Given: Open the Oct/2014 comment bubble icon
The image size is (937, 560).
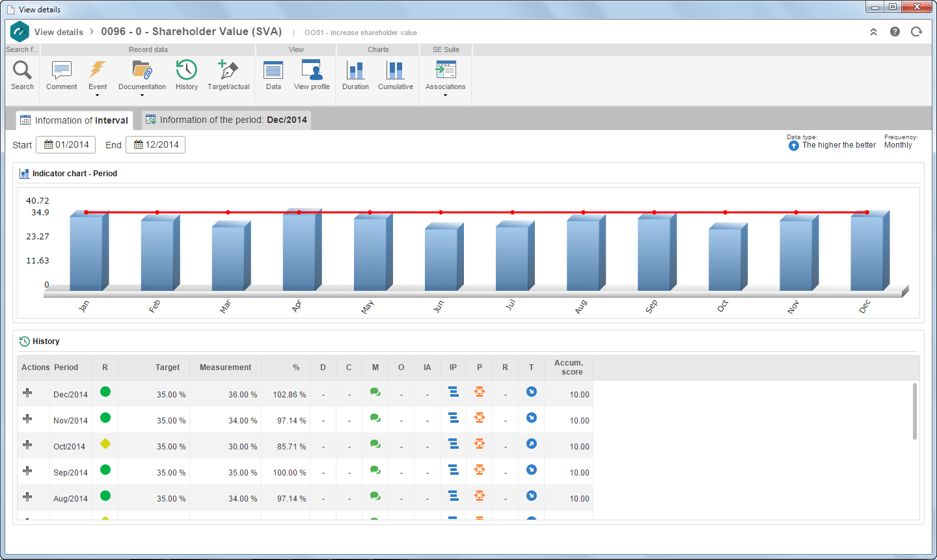Looking at the screenshot, I should (375, 444).
